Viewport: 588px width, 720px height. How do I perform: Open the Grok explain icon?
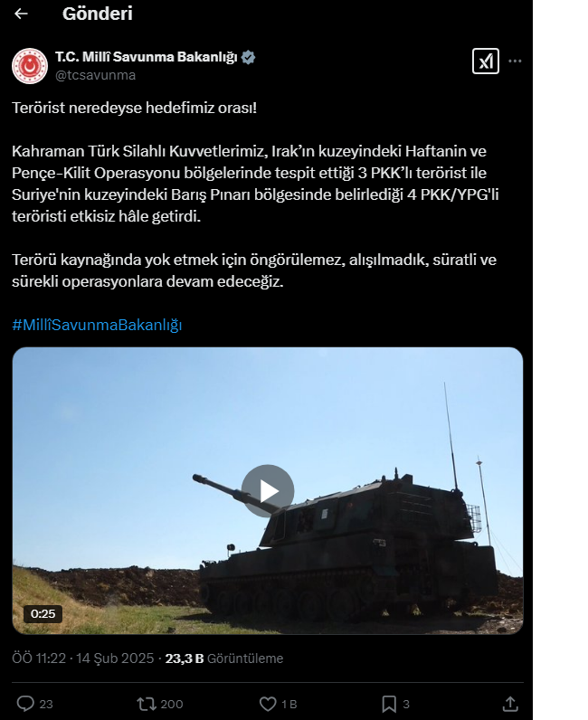(x=486, y=62)
